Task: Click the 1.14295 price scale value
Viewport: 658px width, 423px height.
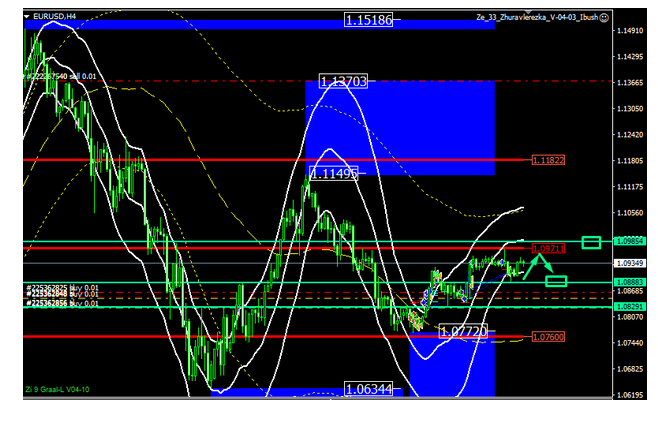Action: click(x=630, y=57)
